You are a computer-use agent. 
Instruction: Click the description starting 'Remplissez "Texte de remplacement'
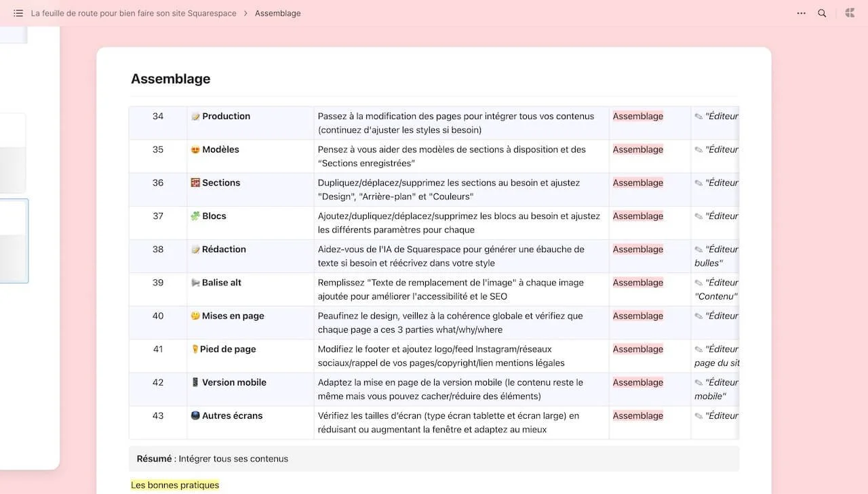(451, 289)
